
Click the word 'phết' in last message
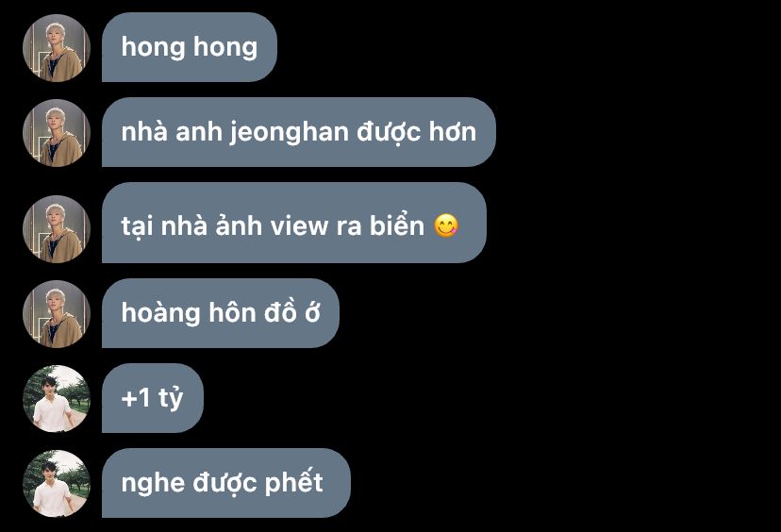[294, 482]
